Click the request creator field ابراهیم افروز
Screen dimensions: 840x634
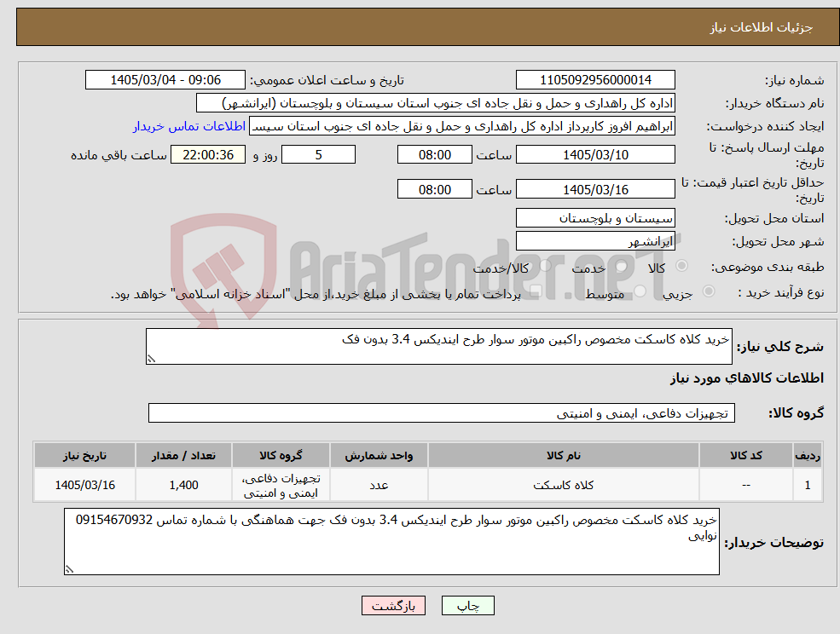click(x=461, y=126)
